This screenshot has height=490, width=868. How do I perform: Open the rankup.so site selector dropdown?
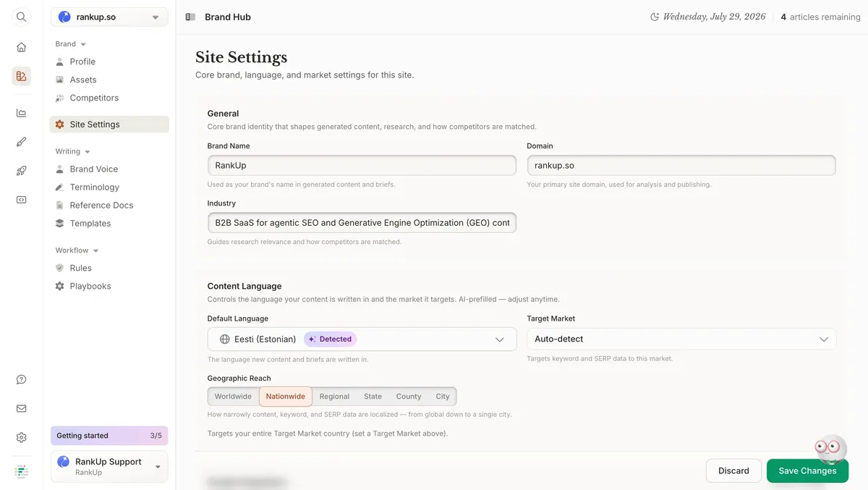(109, 17)
